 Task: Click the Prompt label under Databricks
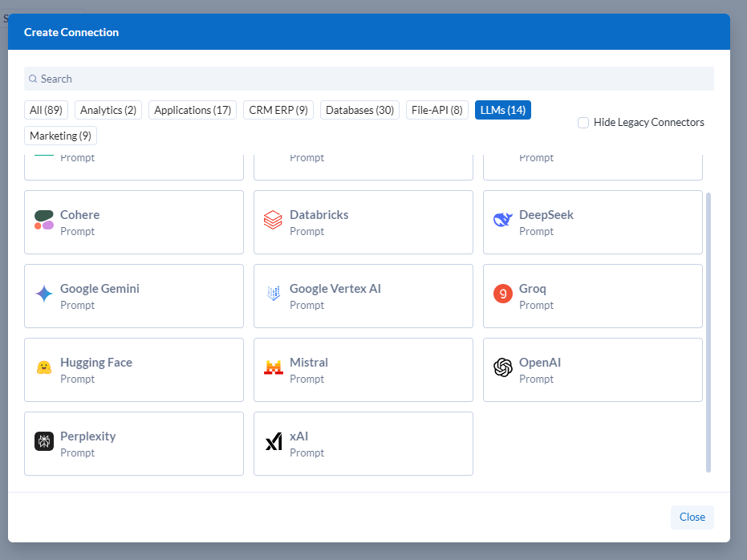[307, 231]
